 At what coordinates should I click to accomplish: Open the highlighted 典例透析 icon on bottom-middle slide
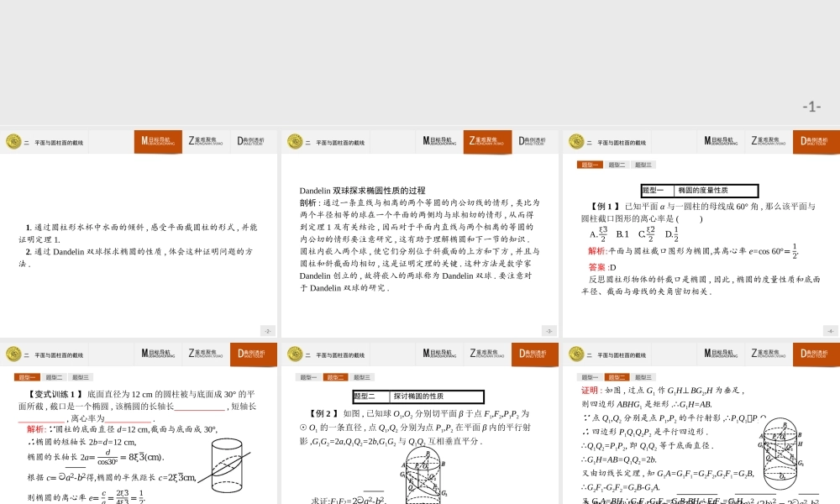(535, 354)
